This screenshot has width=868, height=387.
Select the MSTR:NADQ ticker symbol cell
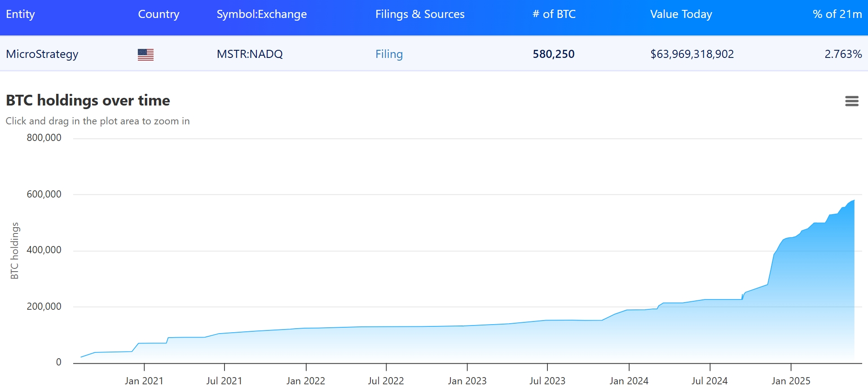[250, 54]
